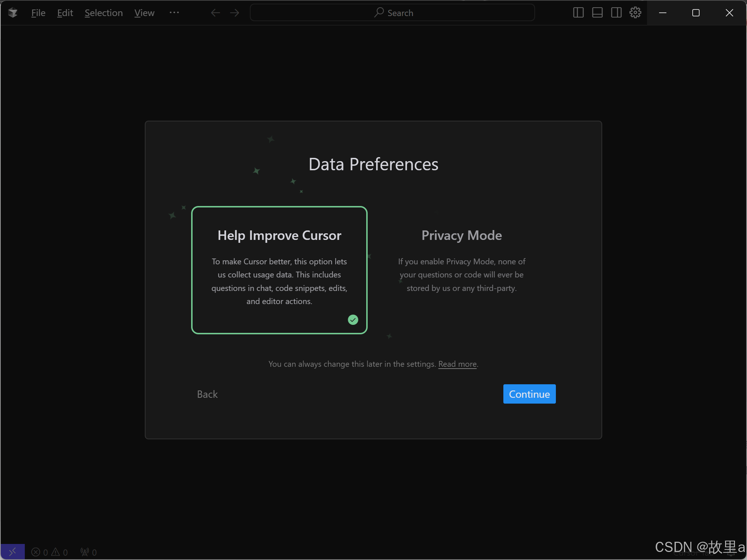This screenshot has height=560, width=747.
Task: Open the Selection menu
Action: tap(104, 13)
